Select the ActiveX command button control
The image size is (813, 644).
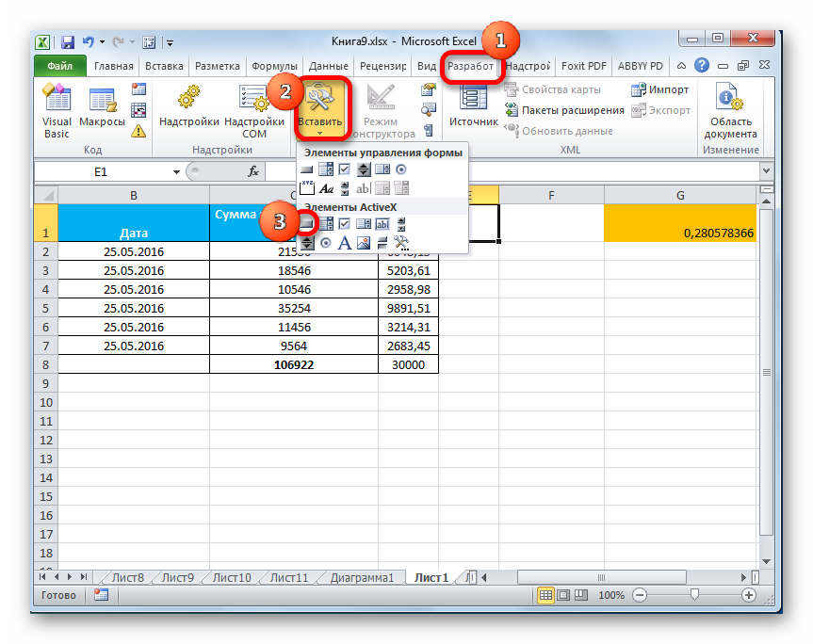pos(307,224)
